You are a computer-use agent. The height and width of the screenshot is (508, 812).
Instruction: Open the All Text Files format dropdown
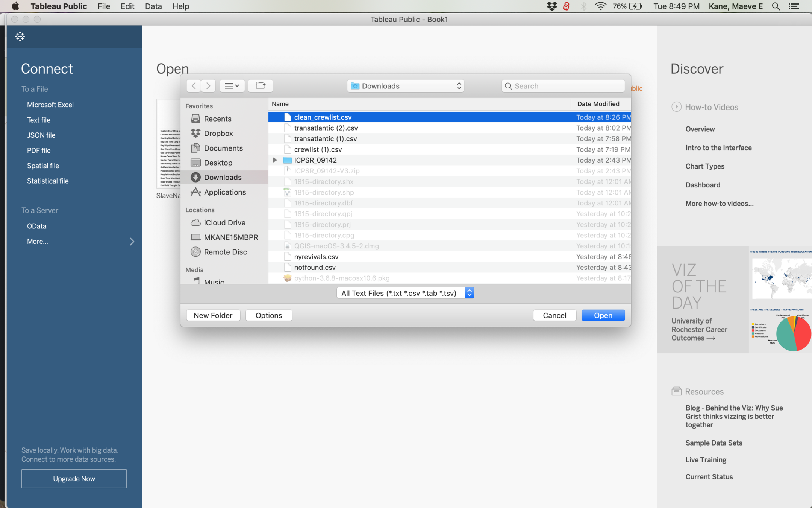click(405, 293)
